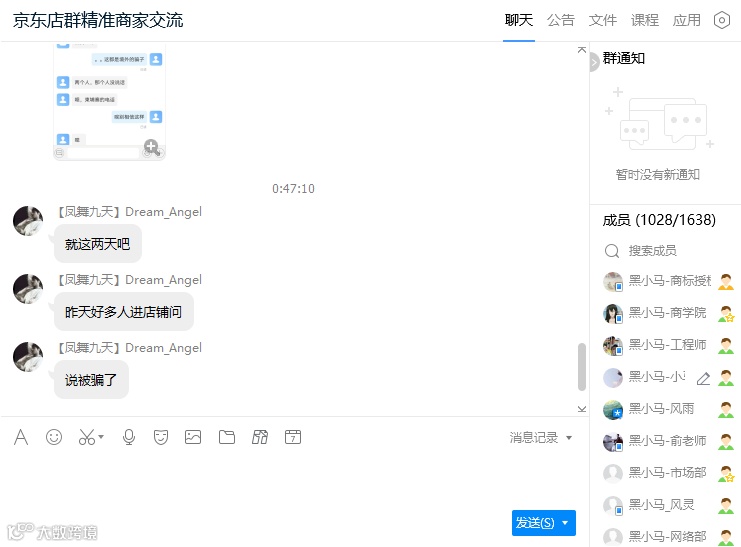Screen dimensions: 741x547
Task: Select member 黑小马-工程师
Action: coord(668,345)
